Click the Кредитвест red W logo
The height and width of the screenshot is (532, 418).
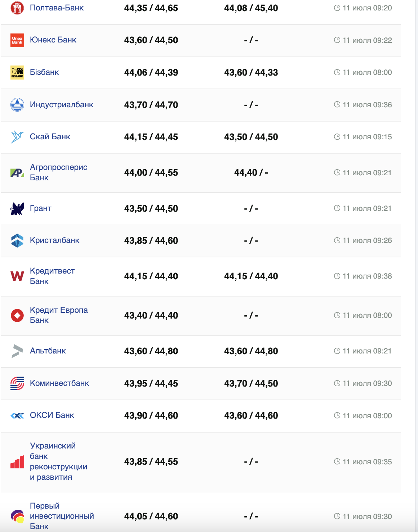[17, 276]
